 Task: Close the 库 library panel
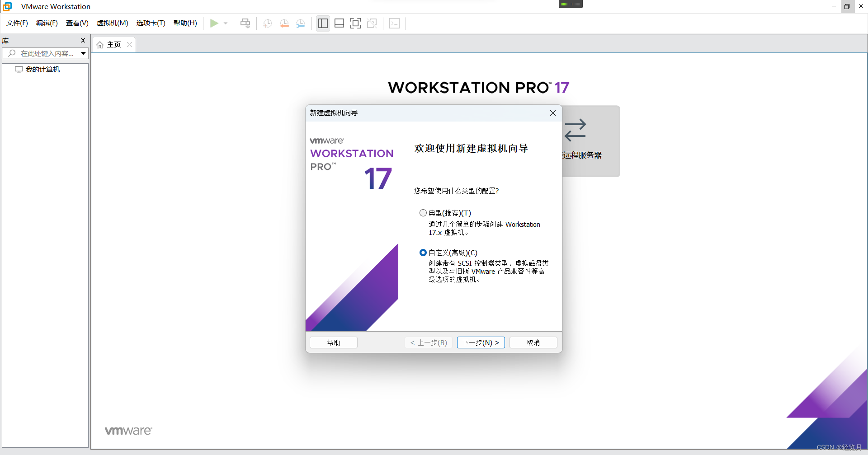pos(83,41)
